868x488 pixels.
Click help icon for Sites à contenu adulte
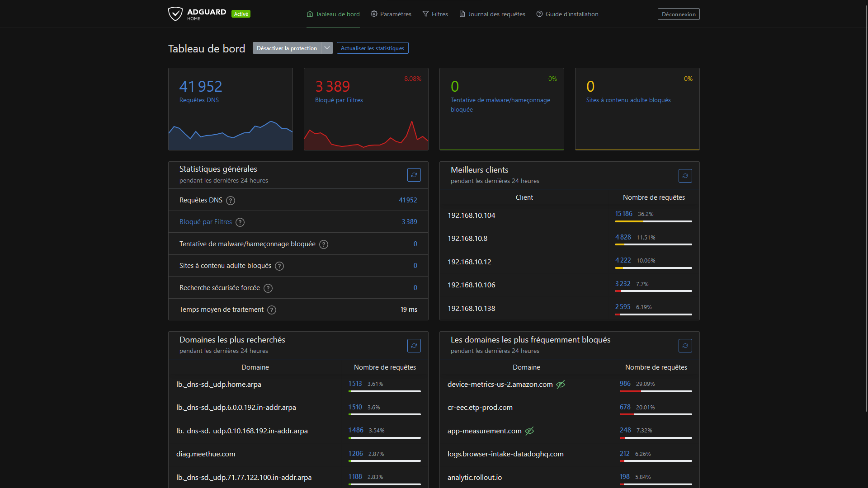tap(279, 266)
